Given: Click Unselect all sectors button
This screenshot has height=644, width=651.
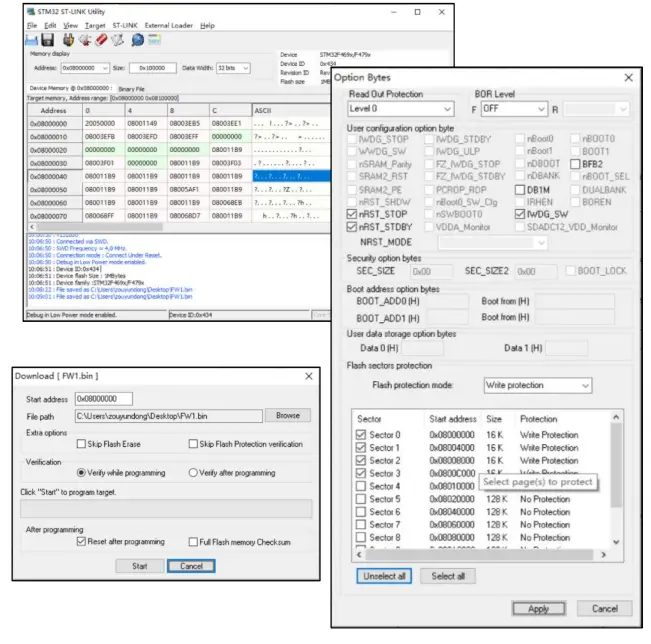Looking at the screenshot, I should click(384, 576).
